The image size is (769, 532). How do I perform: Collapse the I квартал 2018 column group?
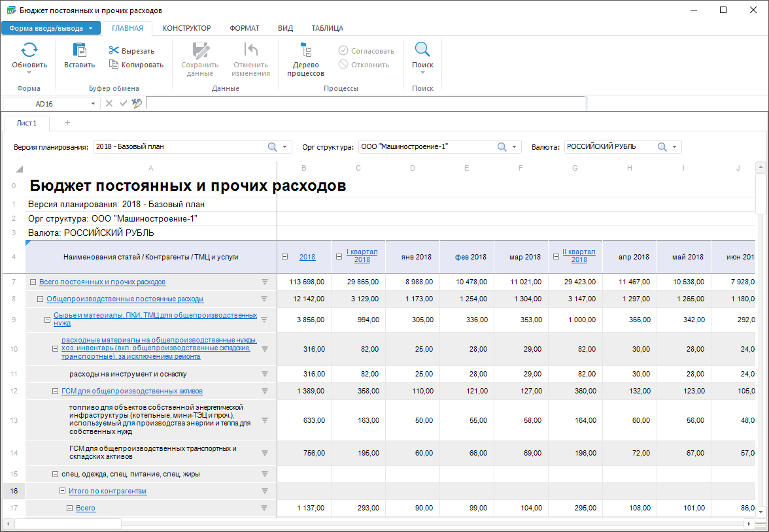pyautogui.click(x=339, y=257)
